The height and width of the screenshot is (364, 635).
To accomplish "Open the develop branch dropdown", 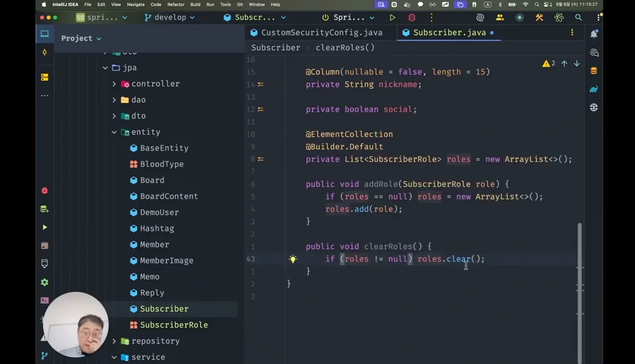I will 170,17.
